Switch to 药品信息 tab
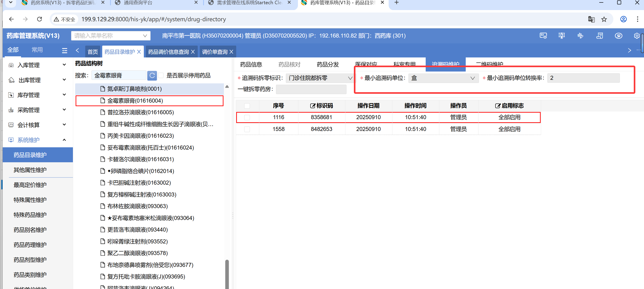This screenshot has width=644, height=289. (x=251, y=64)
